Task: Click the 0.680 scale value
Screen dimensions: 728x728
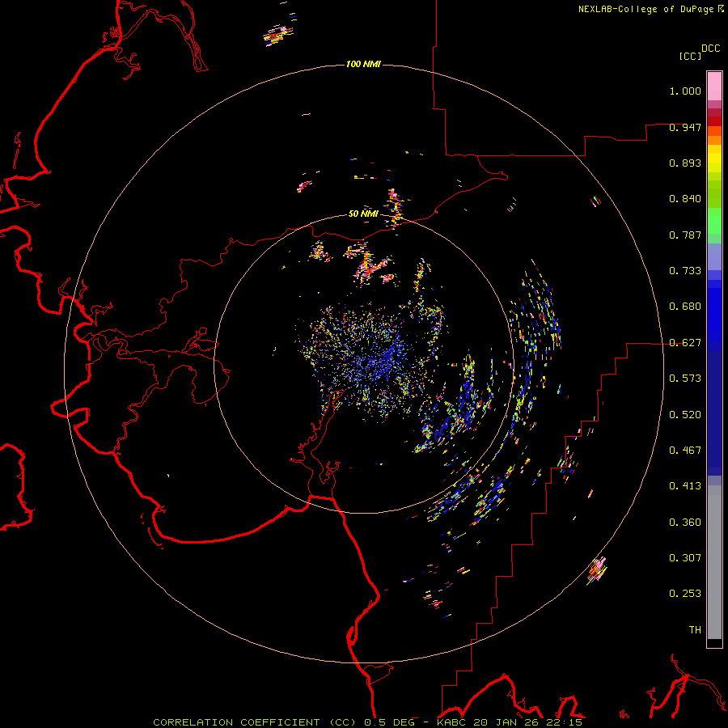Action: coord(685,307)
